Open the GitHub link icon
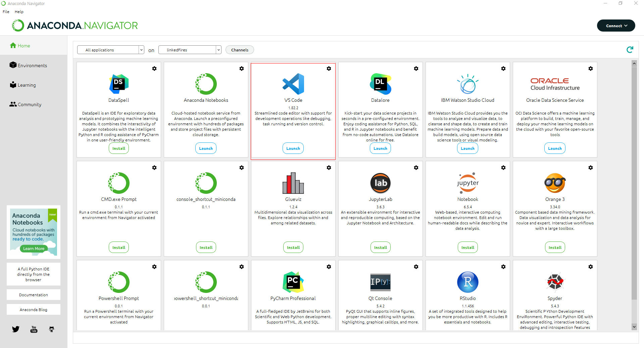This screenshot has width=644, height=348. [52, 329]
